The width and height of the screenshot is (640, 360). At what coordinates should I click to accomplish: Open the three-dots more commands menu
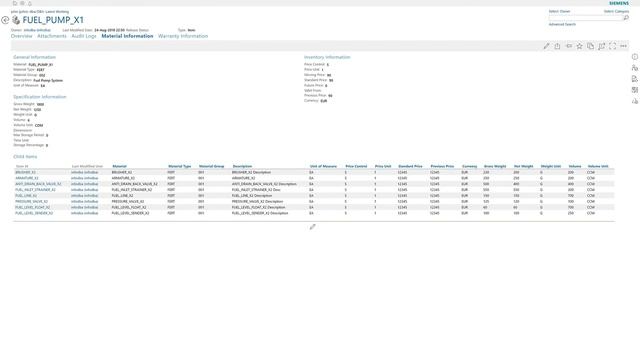[x=623, y=46]
